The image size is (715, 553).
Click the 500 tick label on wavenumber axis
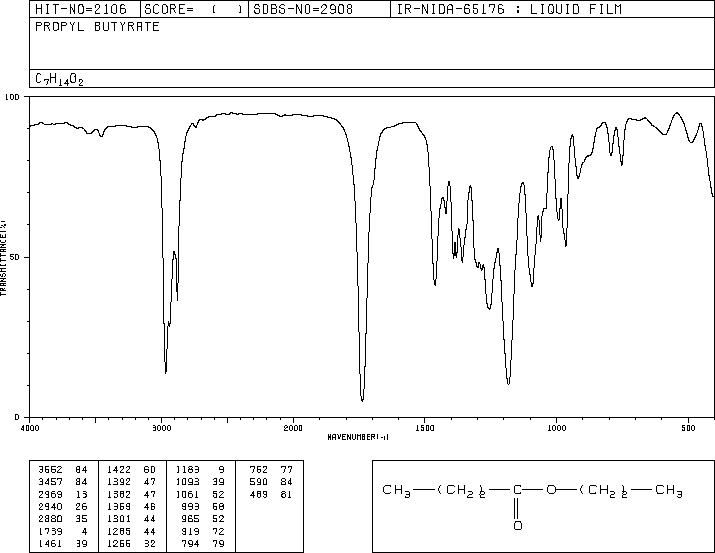[688, 428]
